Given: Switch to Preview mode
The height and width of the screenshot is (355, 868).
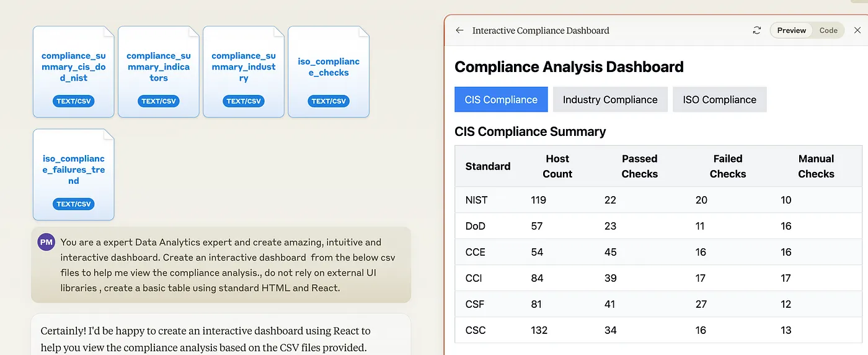Looking at the screenshot, I should 791,30.
